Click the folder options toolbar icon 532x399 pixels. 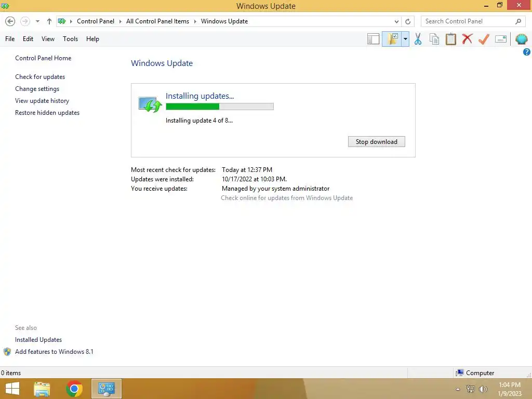click(392, 39)
